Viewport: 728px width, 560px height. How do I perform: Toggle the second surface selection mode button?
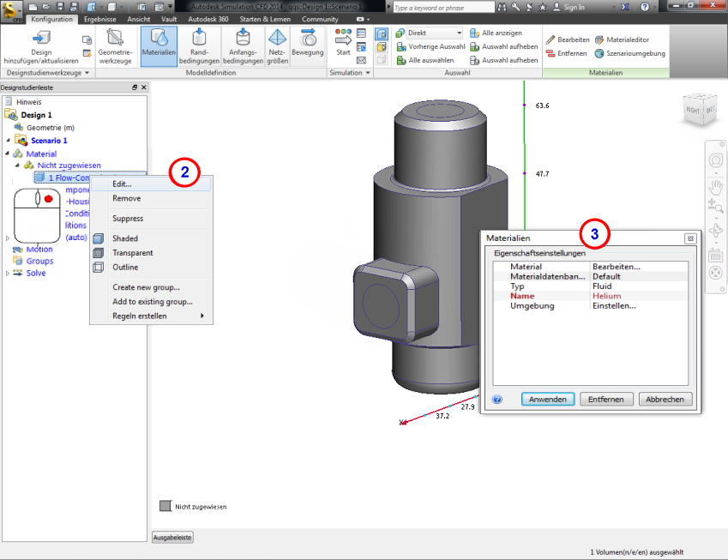(382, 47)
